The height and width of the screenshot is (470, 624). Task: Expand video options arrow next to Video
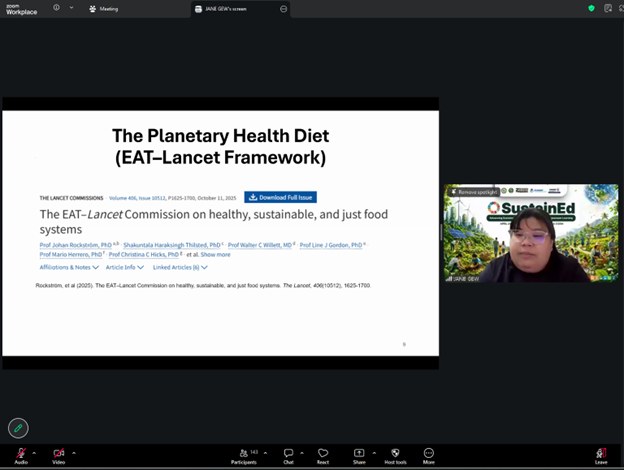point(74,452)
